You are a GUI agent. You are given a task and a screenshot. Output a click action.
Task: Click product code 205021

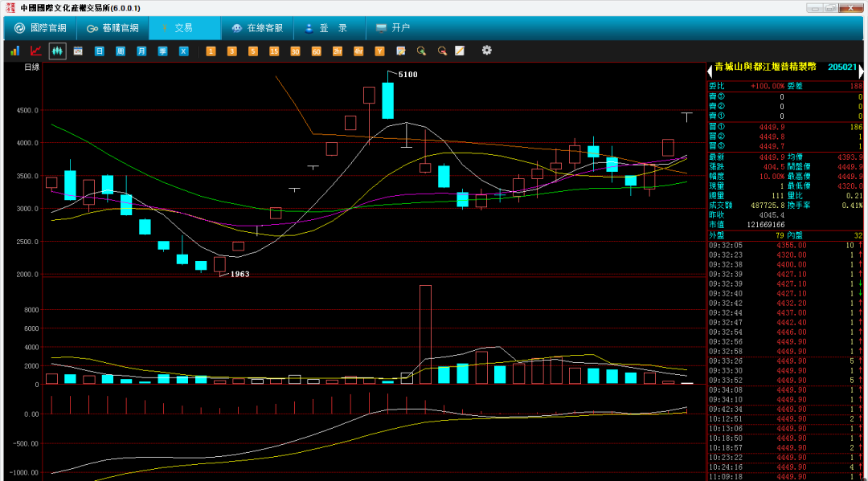pyautogui.click(x=842, y=67)
